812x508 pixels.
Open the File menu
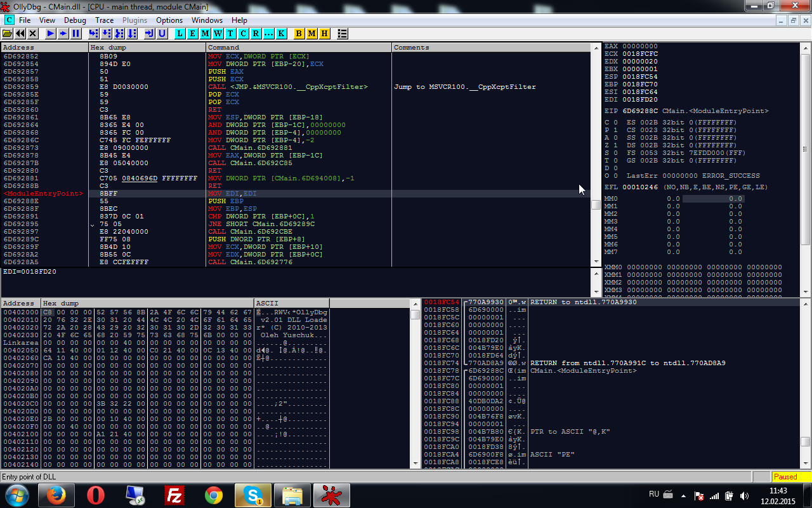(25, 20)
